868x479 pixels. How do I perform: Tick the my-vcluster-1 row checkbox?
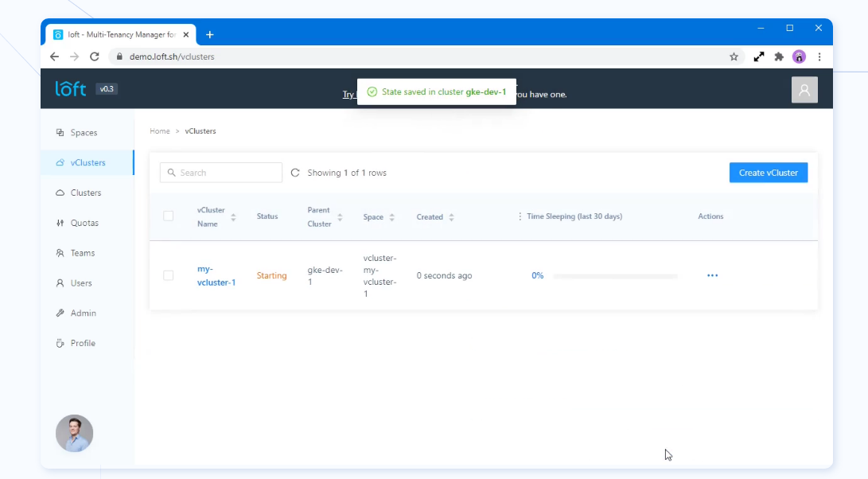coord(169,275)
